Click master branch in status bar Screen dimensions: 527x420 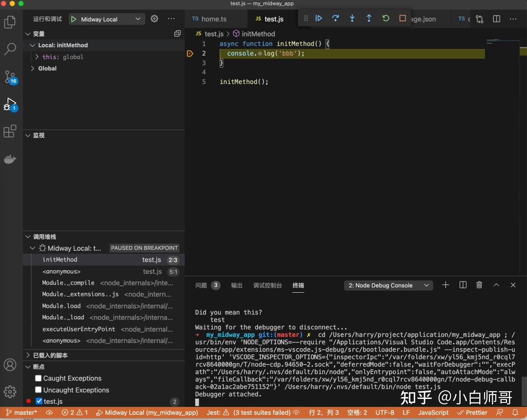click(21, 413)
